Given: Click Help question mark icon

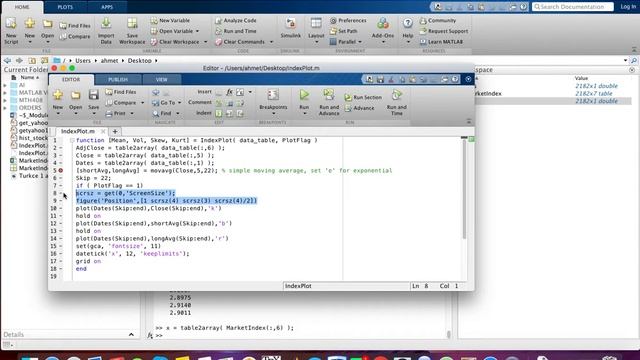Looking at the screenshot, I should click(x=407, y=24).
